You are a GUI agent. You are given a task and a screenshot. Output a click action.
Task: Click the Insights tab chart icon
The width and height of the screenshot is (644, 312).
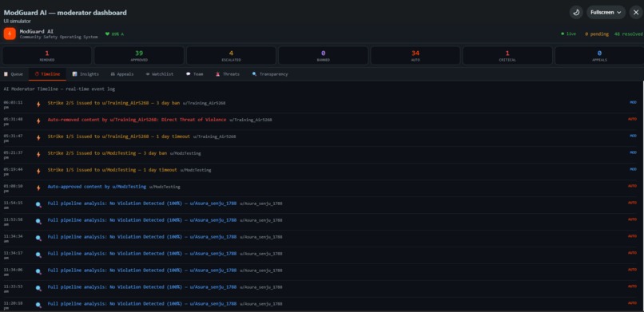pos(75,74)
